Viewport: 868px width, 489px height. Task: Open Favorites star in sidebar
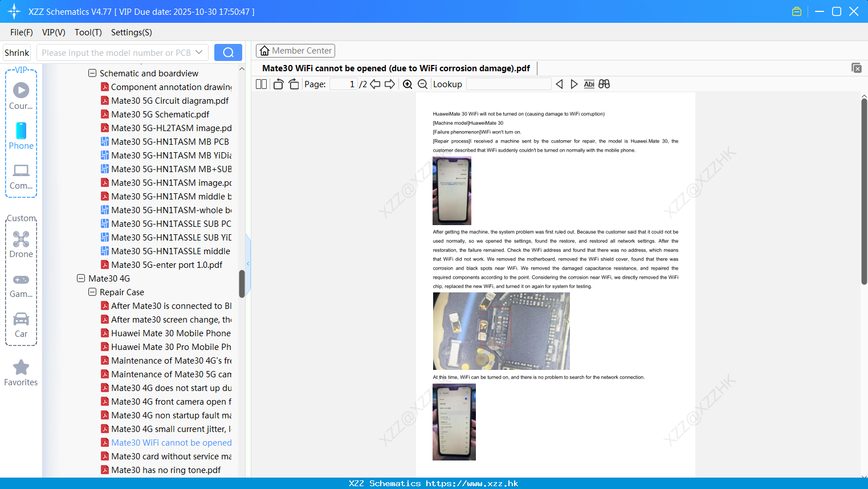tap(21, 373)
